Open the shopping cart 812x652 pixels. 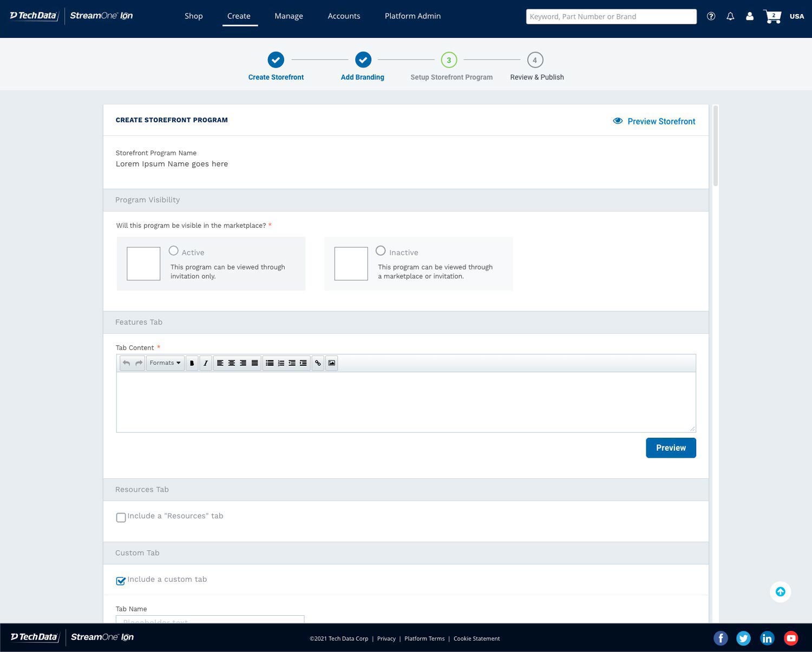[x=772, y=16]
